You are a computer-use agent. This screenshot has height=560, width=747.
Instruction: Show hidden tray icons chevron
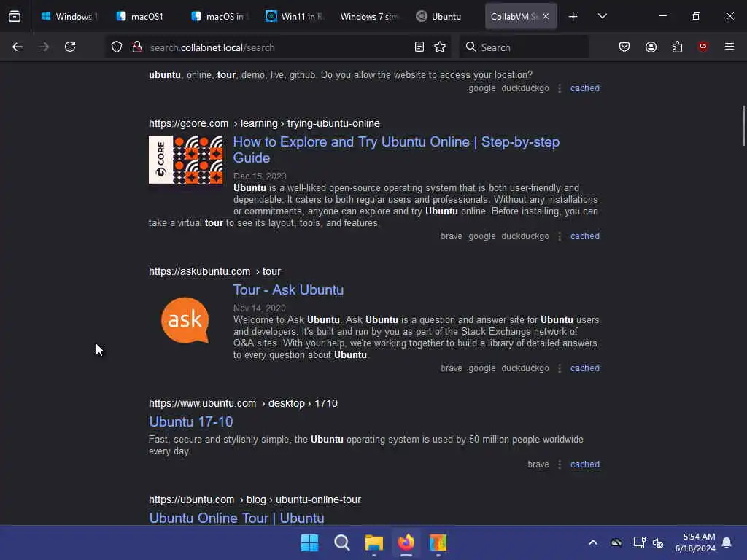(x=593, y=542)
